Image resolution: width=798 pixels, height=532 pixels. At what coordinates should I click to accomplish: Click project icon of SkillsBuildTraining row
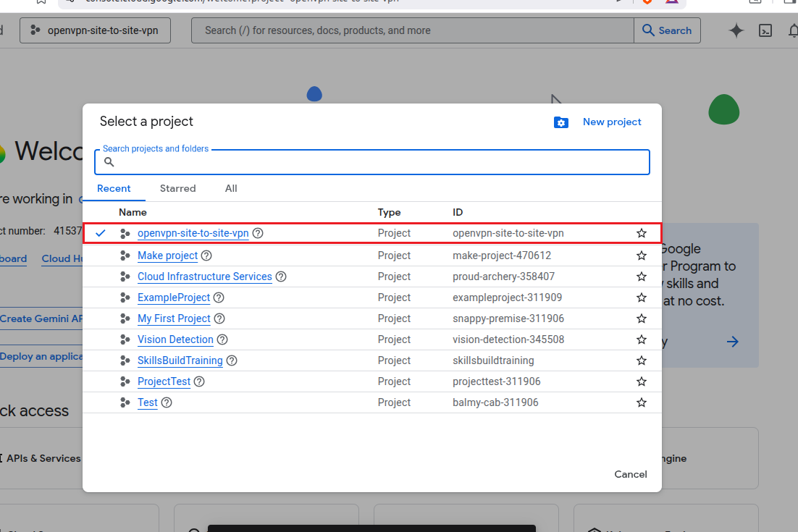(125, 360)
